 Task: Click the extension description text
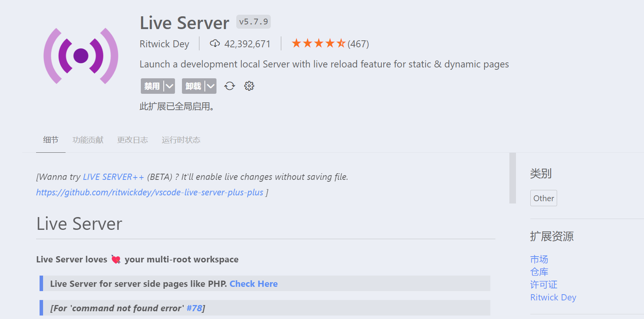pyautogui.click(x=324, y=64)
